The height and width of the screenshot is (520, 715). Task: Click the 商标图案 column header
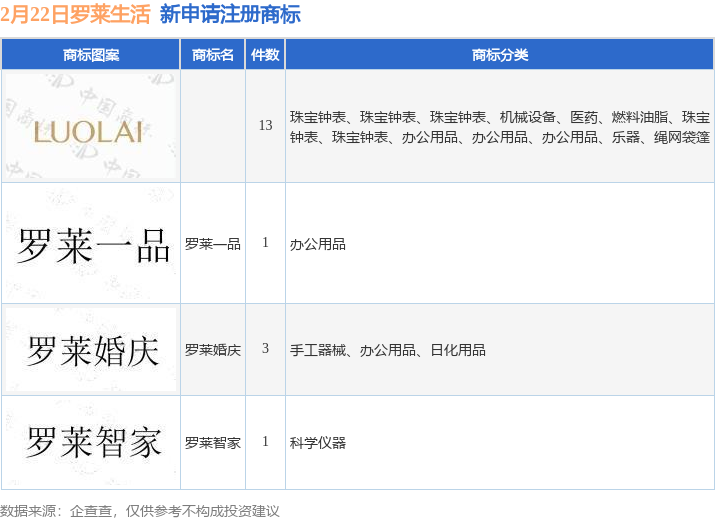[x=91, y=55]
